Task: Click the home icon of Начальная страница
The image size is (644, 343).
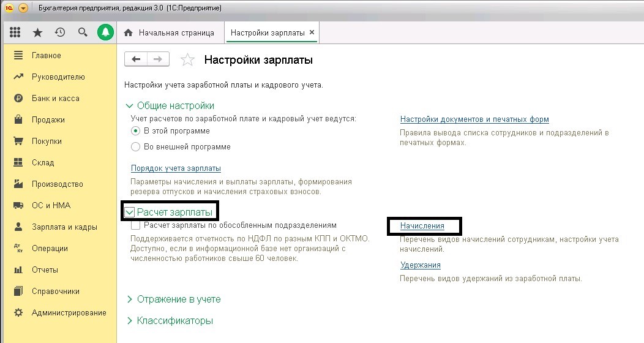Action: [129, 32]
